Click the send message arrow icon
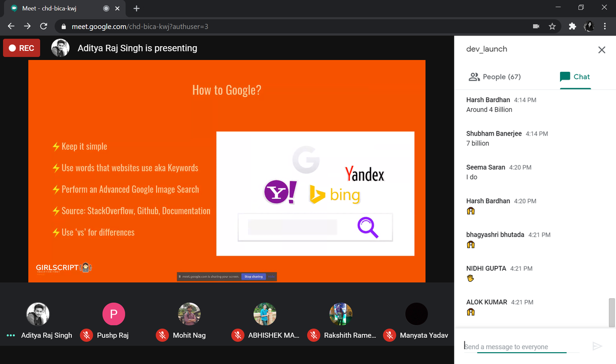 pos(597,346)
